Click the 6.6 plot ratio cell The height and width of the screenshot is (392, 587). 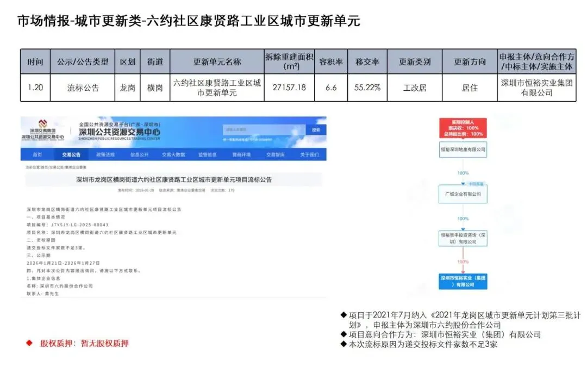[x=331, y=88]
